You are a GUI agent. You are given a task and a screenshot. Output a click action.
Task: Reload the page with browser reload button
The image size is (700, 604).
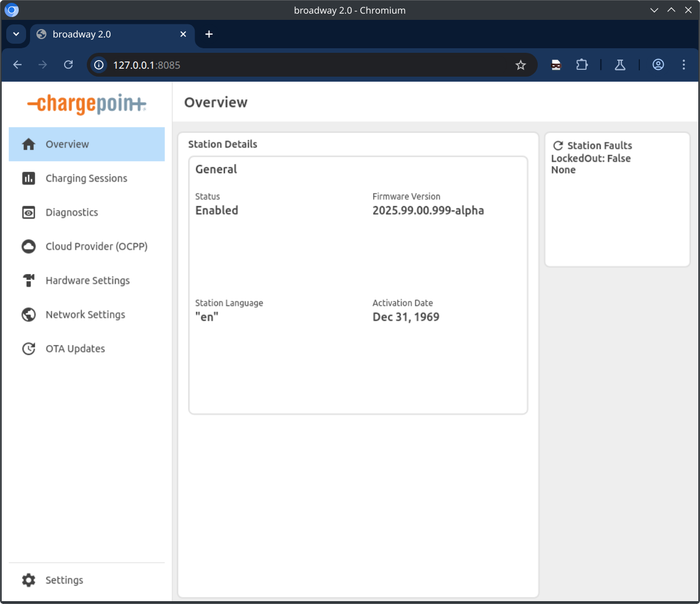coord(68,65)
